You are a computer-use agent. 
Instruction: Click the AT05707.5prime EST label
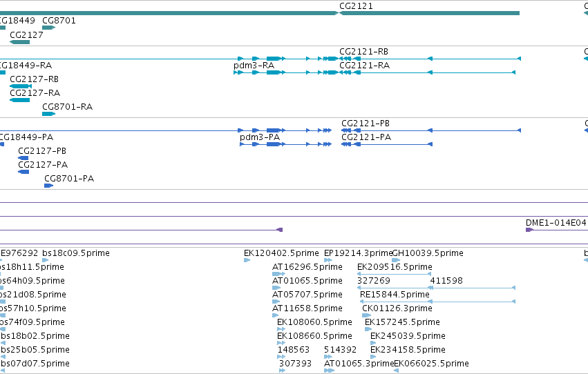307,295
